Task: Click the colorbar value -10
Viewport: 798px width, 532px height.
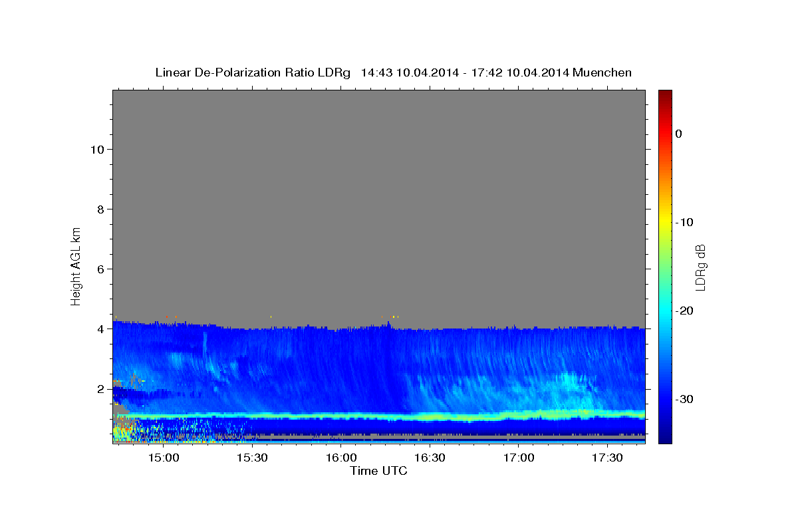Action: (x=685, y=222)
